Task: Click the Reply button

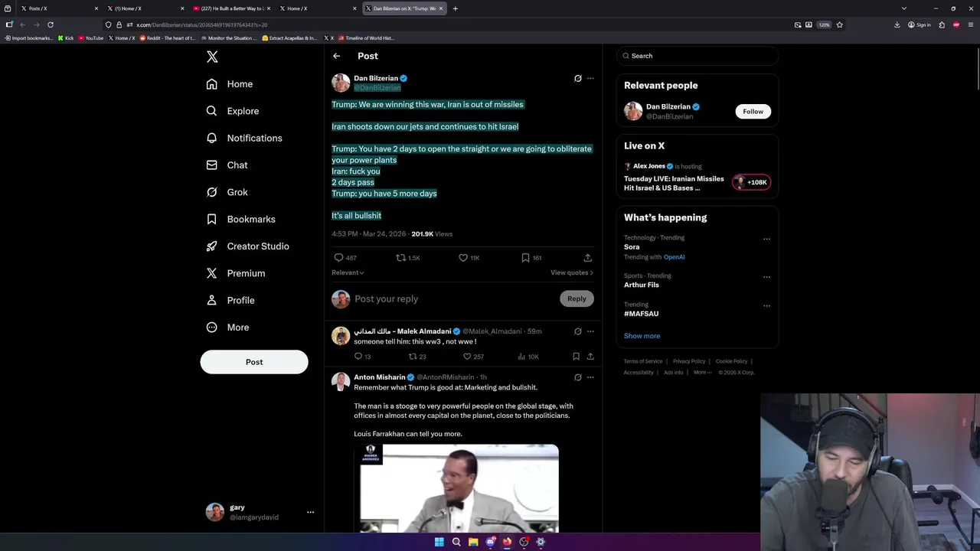Action: (x=577, y=298)
